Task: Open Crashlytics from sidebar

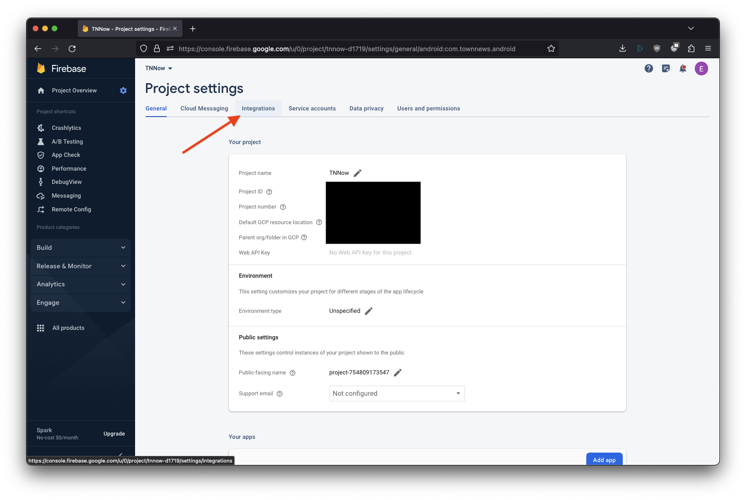Action: coord(66,128)
